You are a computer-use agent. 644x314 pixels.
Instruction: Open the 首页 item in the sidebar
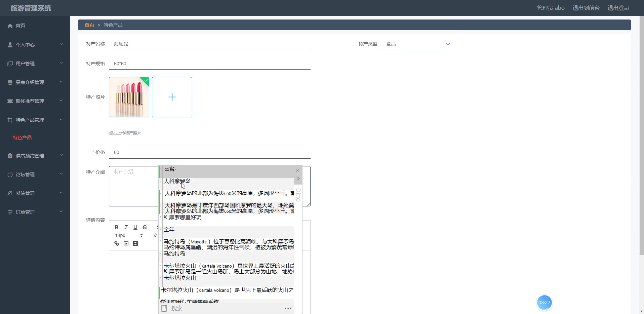tap(35, 26)
